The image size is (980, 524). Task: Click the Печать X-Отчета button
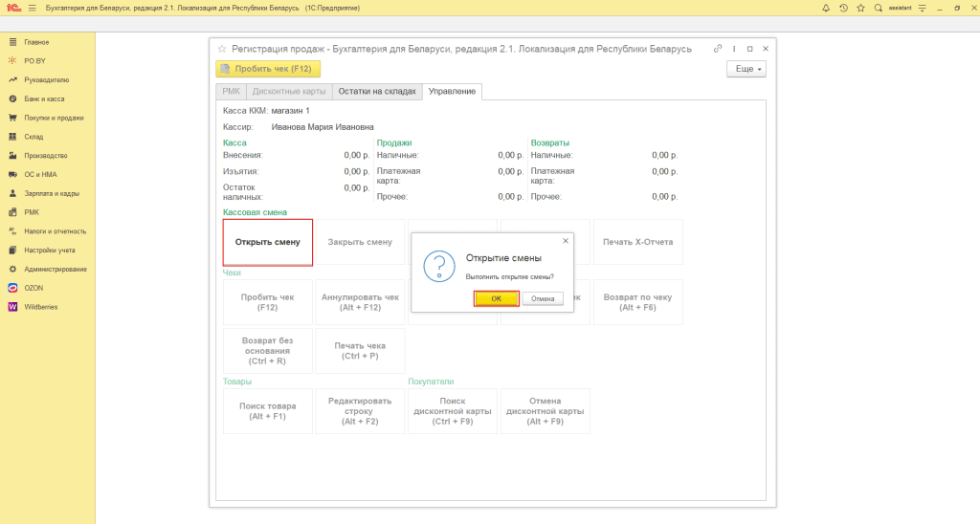click(637, 242)
